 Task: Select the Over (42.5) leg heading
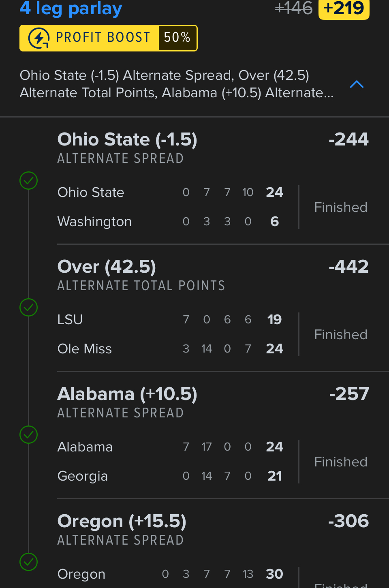point(107,267)
